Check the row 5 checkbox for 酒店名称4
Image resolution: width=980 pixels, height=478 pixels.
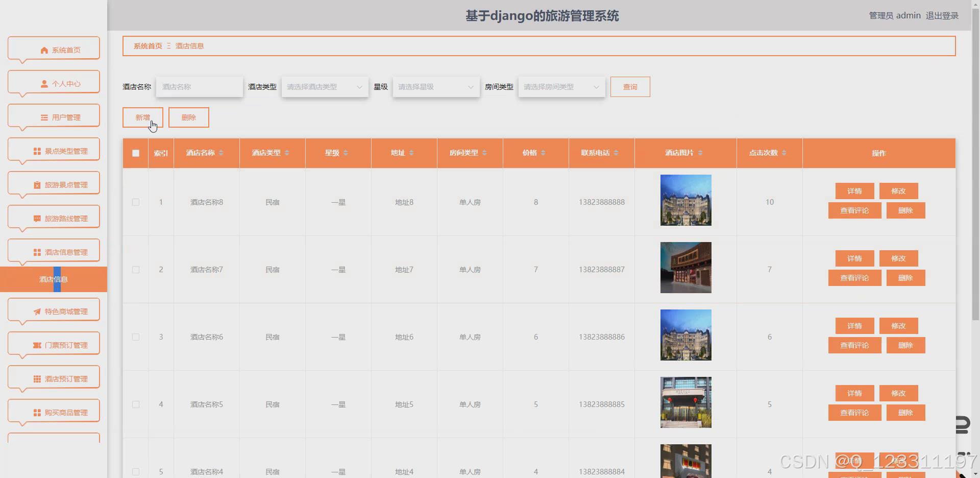point(136,472)
